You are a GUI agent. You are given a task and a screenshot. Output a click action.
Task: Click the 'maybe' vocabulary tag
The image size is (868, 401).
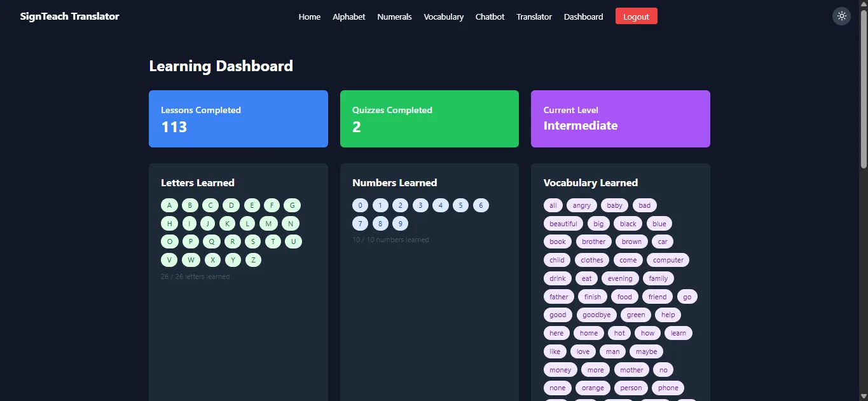(x=647, y=351)
